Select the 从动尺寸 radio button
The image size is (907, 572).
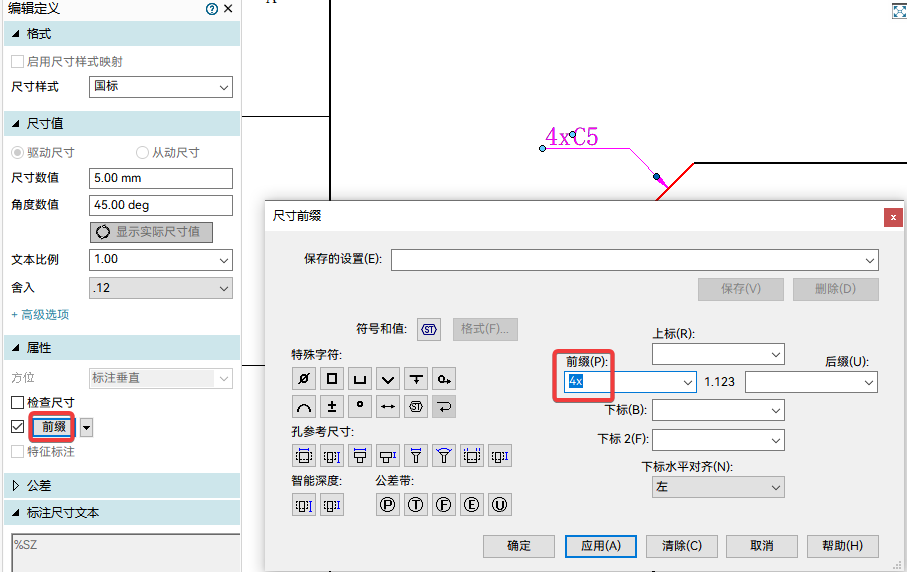point(142,153)
